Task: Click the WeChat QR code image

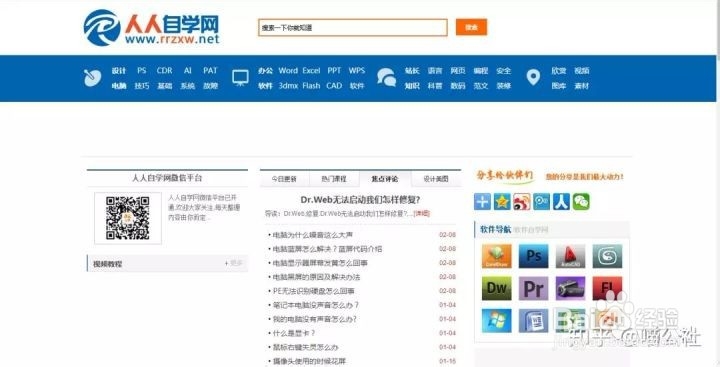Action: click(x=128, y=218)
